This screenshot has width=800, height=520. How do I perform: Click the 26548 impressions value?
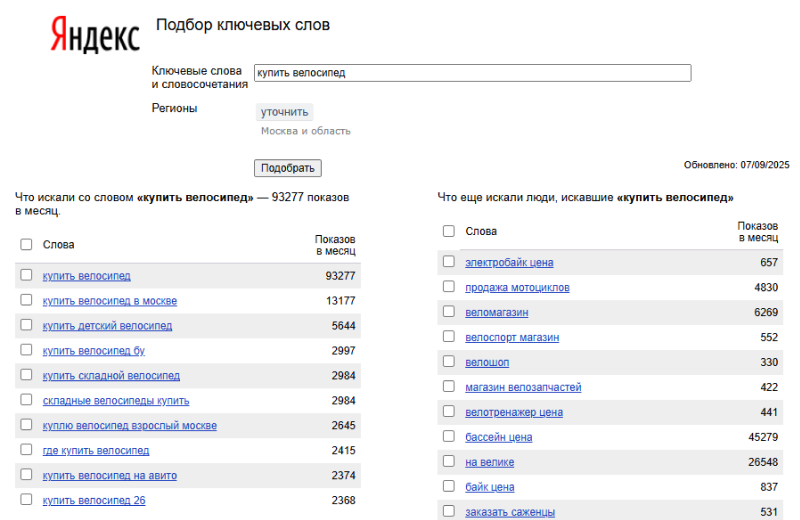(763, 462)
